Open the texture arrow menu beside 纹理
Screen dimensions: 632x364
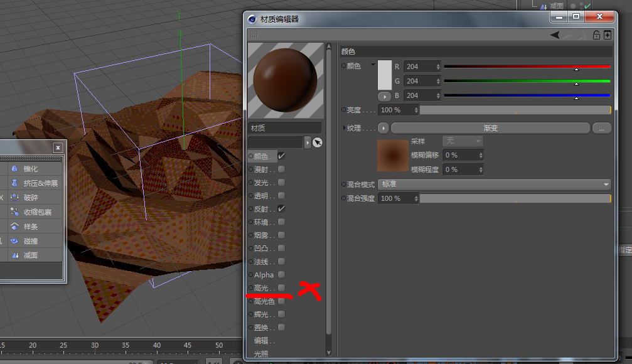(383, 128)
